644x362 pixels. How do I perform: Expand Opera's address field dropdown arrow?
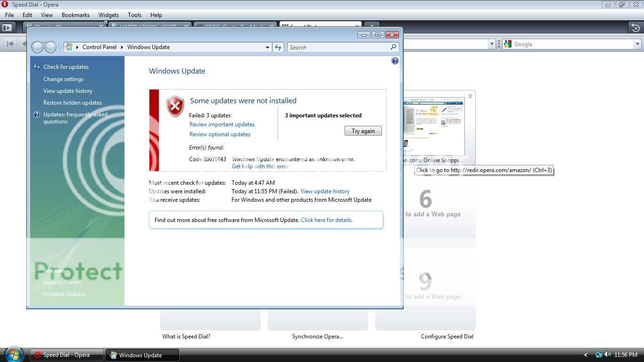coord(492,44)
